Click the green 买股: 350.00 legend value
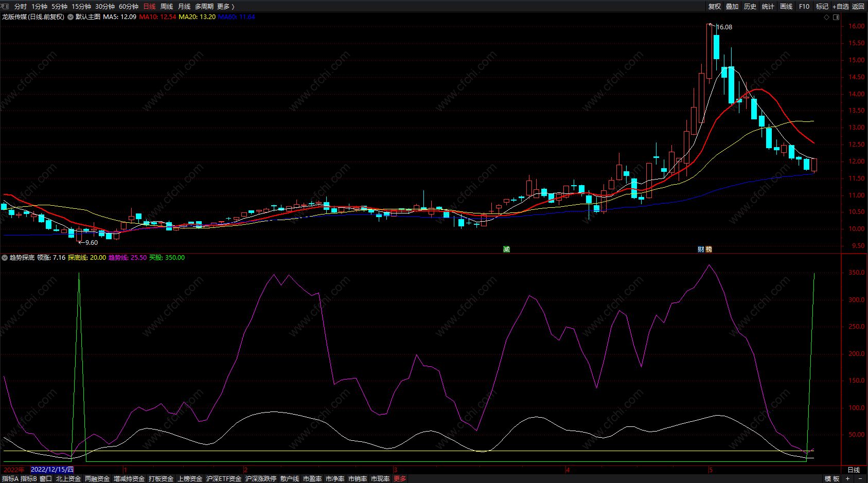The height and width of the screenshot is (483, 868). pyautogui.click(x=167, y=258)
